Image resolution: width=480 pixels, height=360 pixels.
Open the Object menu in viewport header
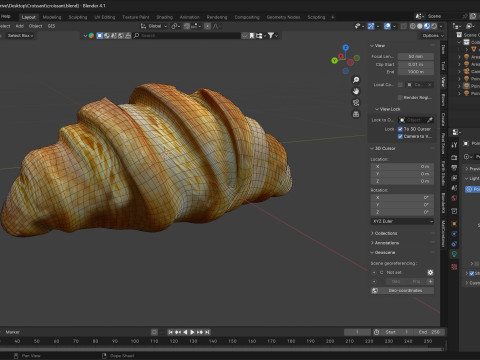[x=35, y=26]
